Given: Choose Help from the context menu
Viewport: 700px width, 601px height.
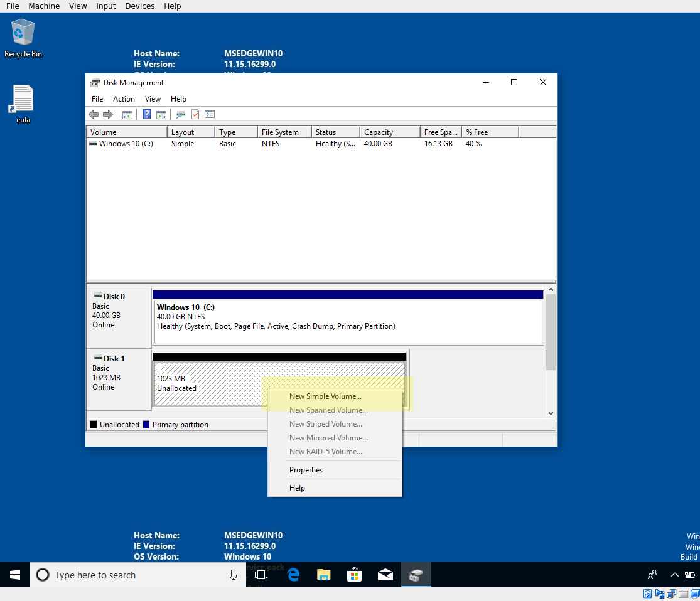Looking at the screenshot, I should [x=335, y=488].
